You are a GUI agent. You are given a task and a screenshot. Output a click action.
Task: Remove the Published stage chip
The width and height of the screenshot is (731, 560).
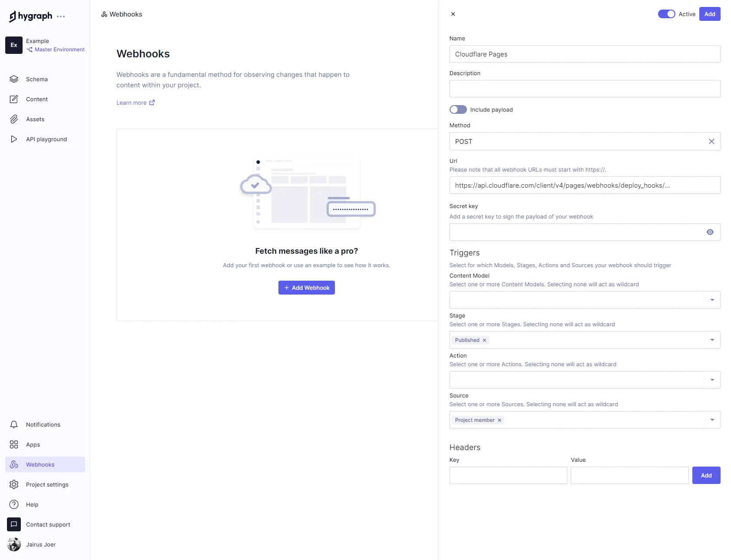pyautogui.click(x=484, y=340)
